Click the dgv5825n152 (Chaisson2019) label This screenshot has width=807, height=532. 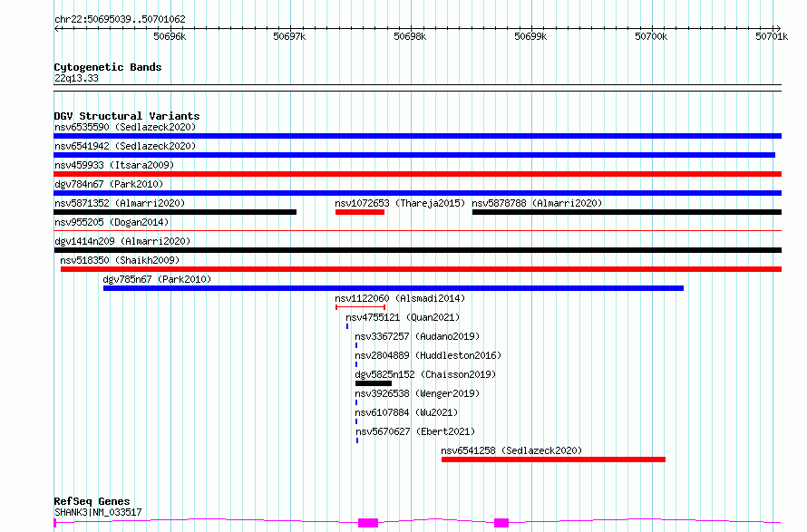(425, 374)
